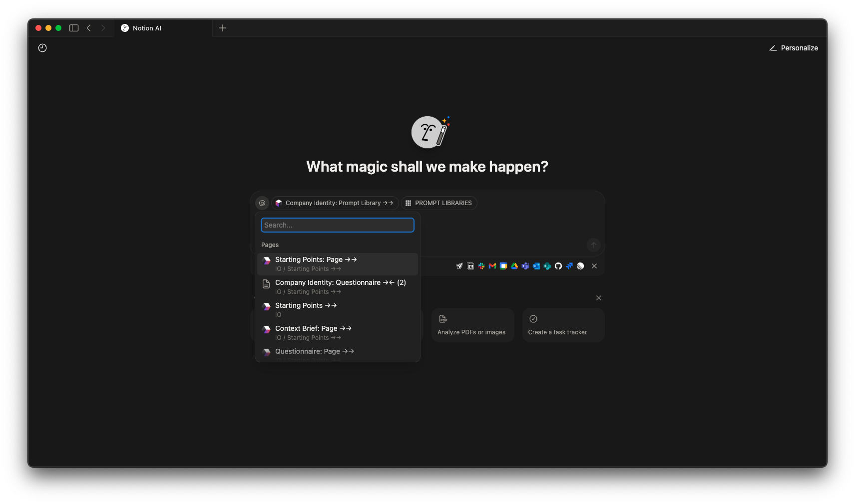Click the Google Drive connector icon
Image resolution: width=855 pixels, height=504 pixels.
pos(514,266)
